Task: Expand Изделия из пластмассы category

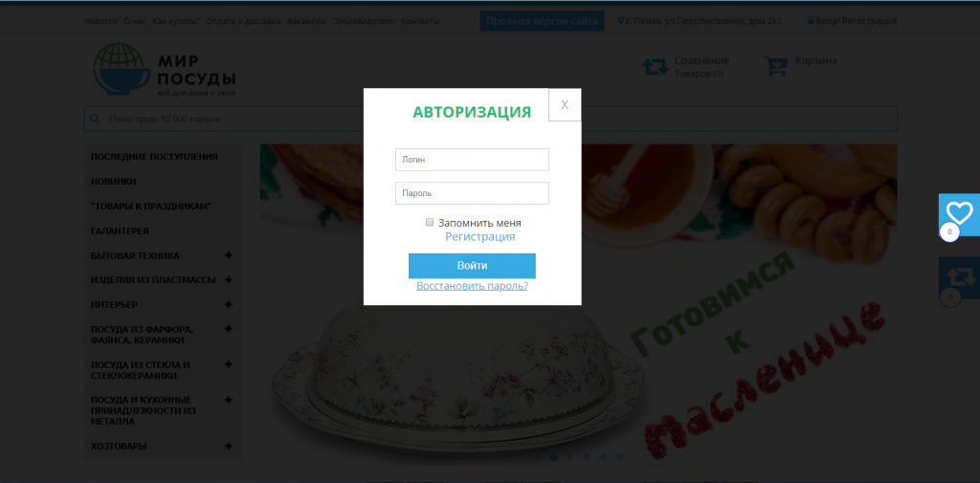Action: [x=228, y=279]
